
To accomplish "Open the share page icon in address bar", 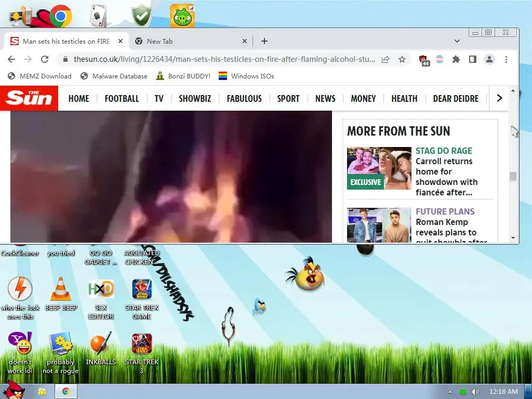I will click(385, 59).
